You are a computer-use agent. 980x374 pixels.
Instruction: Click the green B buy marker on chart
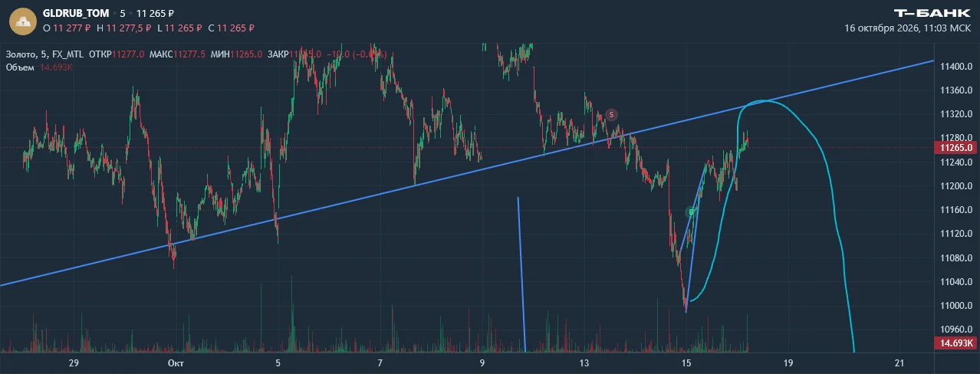tap(691, 212)
